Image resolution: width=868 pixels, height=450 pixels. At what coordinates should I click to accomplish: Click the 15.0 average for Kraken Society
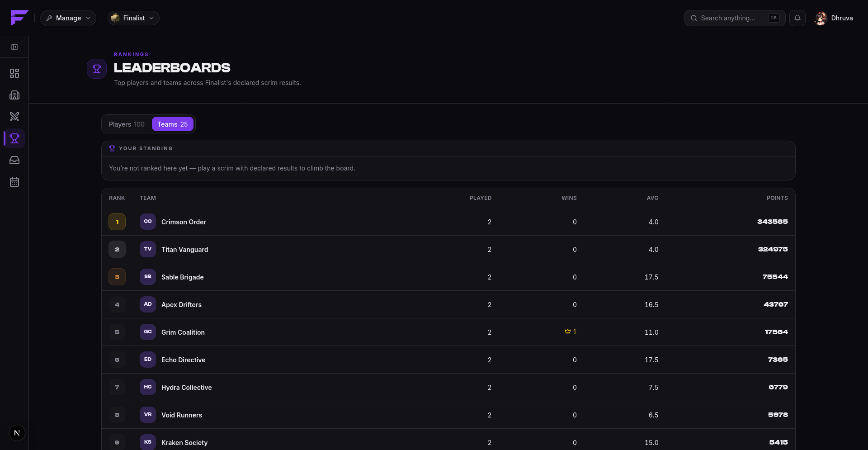click(651, 443)
